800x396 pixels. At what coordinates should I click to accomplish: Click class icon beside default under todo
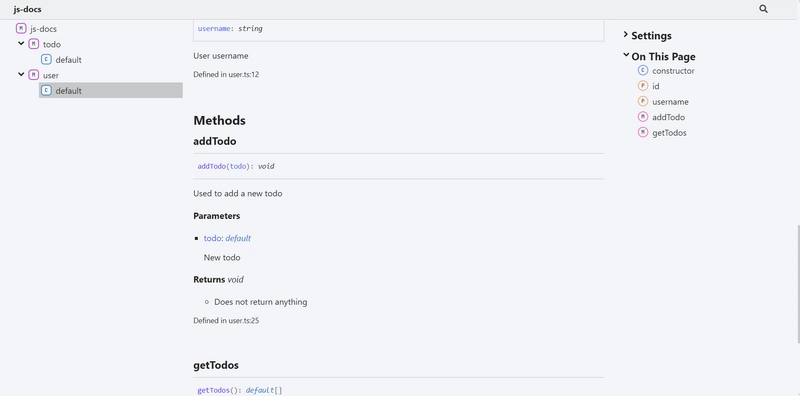pyautogui.click(x=46, y=60)
